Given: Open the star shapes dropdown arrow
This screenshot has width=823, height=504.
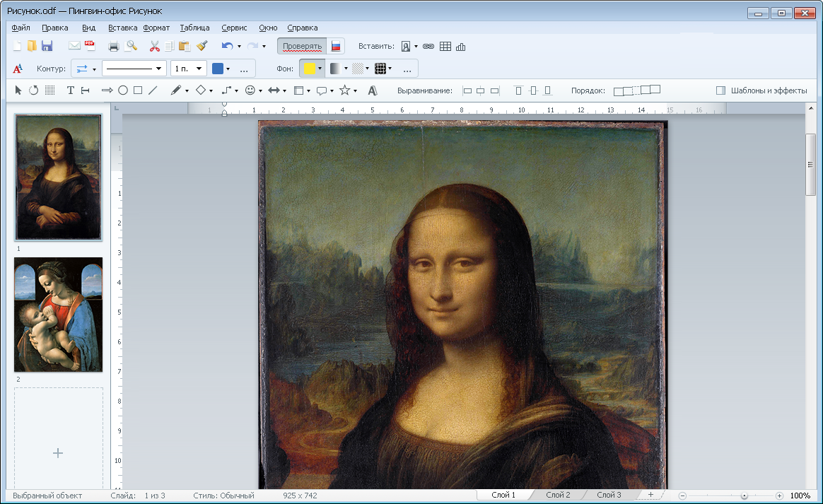Looking at the screenshot, I should 355,90.
